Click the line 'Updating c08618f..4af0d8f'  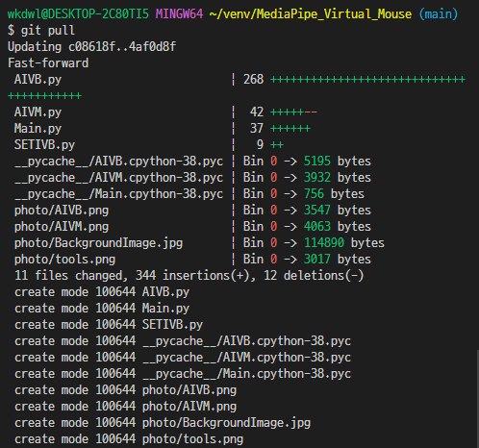click(x=91, y=47)
